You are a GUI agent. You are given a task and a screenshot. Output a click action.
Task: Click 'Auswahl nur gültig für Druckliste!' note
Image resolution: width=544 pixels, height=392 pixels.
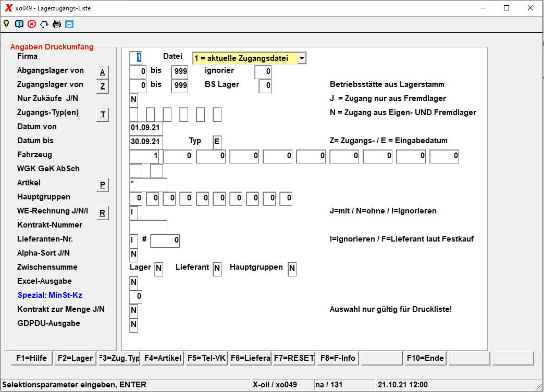[391, 309]
